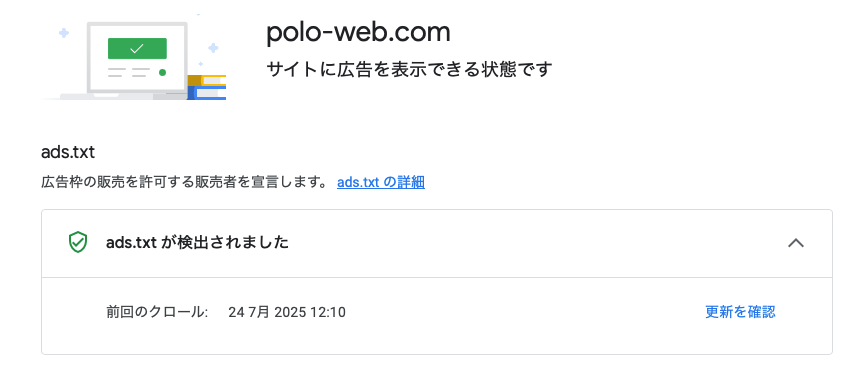Collapse the ads.txt panel using the chevron
The width and height of the screenshot is (860, 376).
[795, 242]
